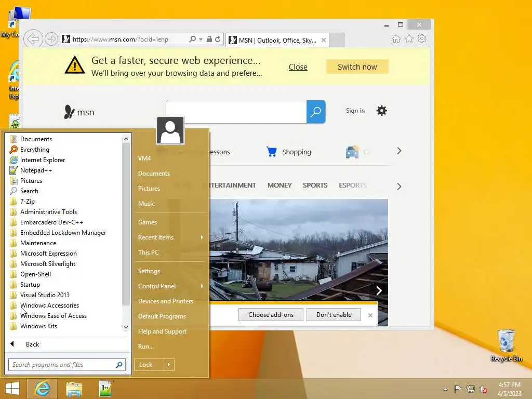The height and width of the screenshot is (399, 532).
Task: Click the Windows Start button on the taskbar
Action: pyautogui.click(x=12, y=389)
